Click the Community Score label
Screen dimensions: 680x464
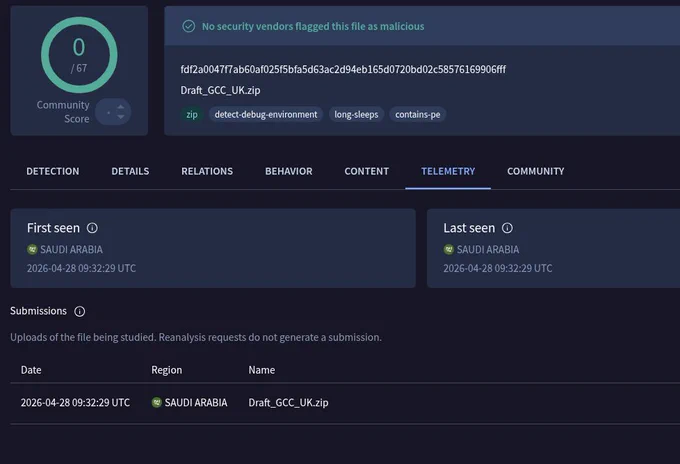63,112
